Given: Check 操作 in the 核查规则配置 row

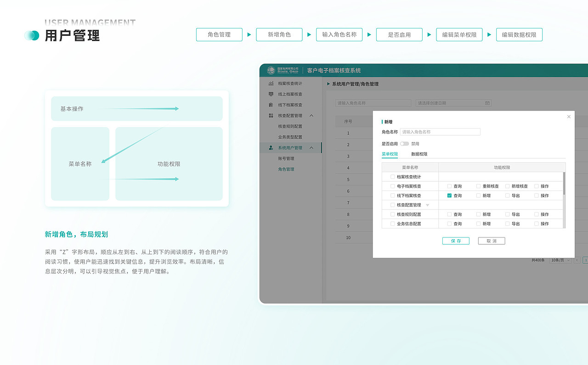Looking at the screenshot, I should (536, 214).
